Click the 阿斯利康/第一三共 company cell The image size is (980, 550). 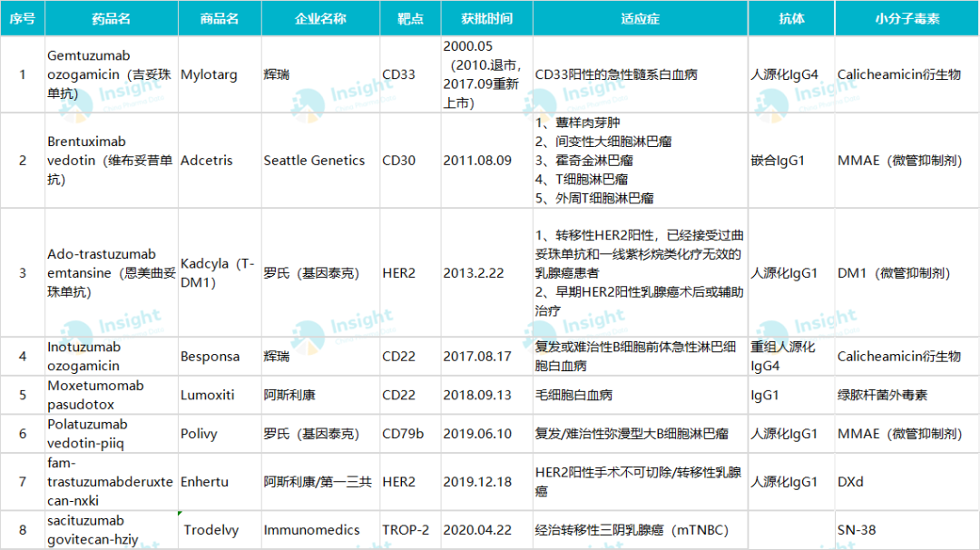[320, 482]
